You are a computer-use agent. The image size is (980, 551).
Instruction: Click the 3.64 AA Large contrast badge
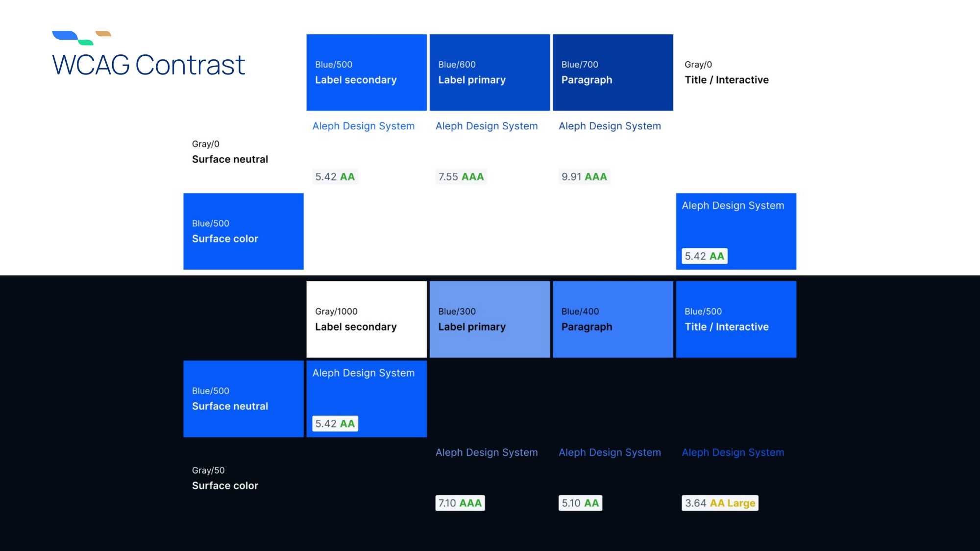coord(719,503)
